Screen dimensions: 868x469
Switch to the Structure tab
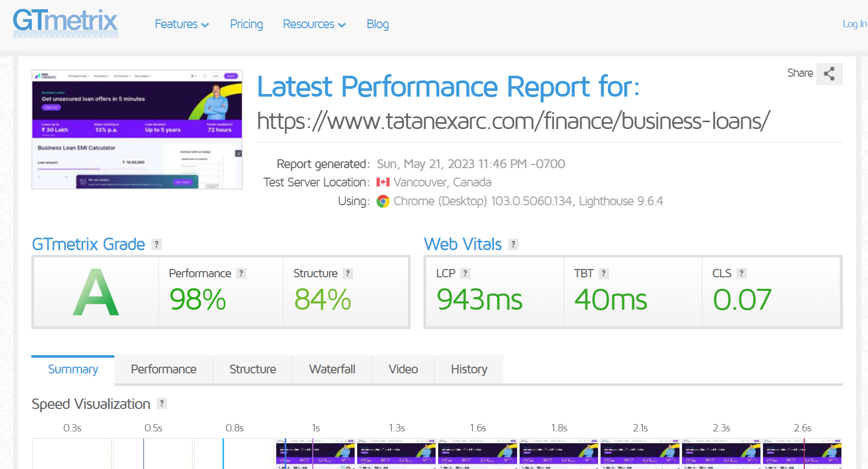[x=253, y=370]
